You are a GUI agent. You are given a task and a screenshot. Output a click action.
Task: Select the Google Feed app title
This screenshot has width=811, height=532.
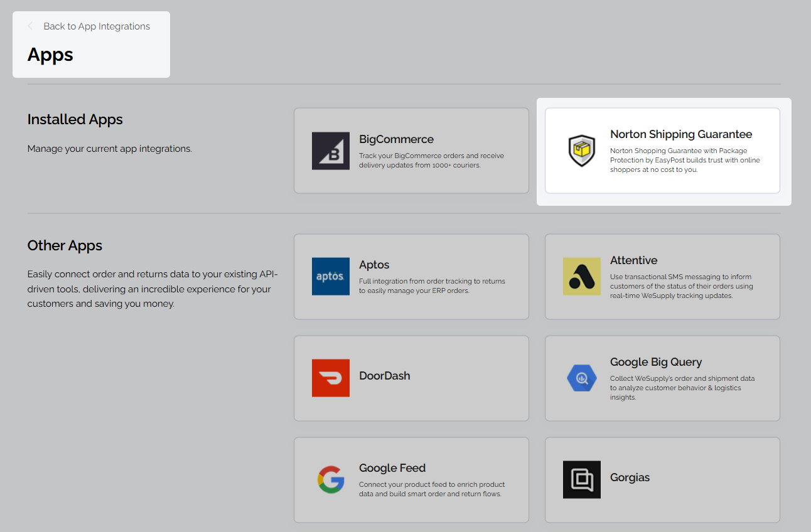click(392, 468)
